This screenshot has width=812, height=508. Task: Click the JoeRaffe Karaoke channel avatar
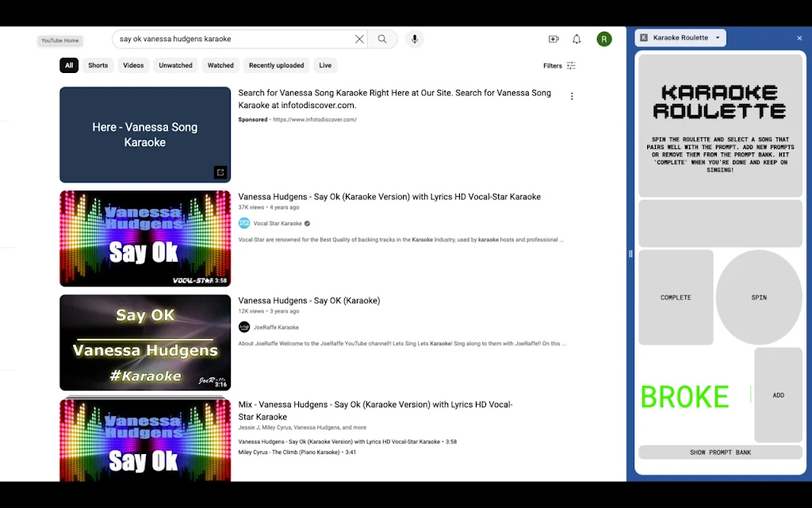pos(244,327)
